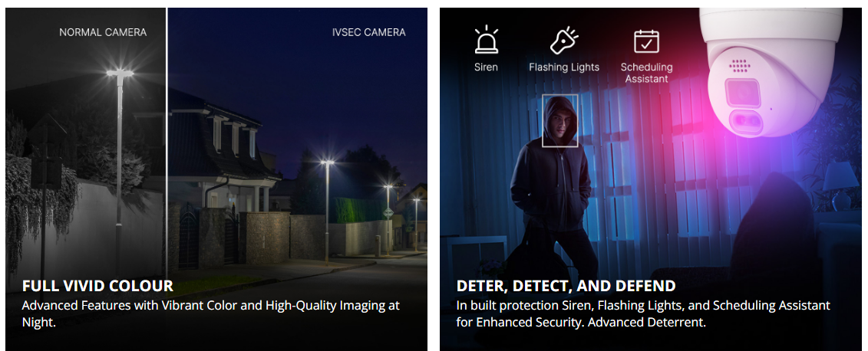Viewport: 868px width, 351px height.
Task: Click the grayscale street lamp in normal view
Action: coord(119,166)
